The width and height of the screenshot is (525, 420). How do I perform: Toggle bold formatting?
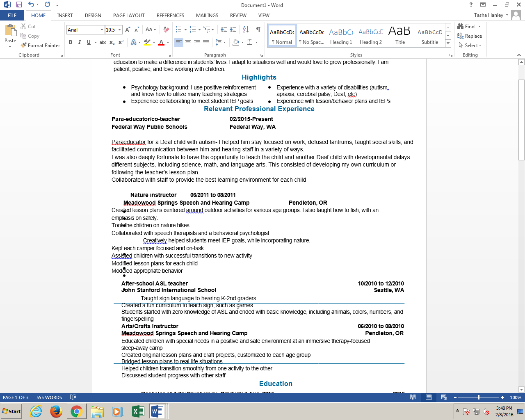point(71,42)
